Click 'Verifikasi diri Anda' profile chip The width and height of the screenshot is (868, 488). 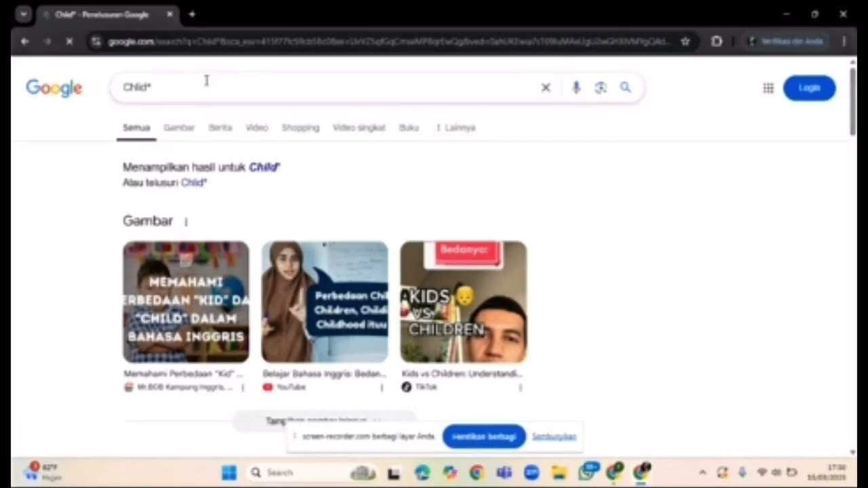pyautogui.click(x=785, y=41)
